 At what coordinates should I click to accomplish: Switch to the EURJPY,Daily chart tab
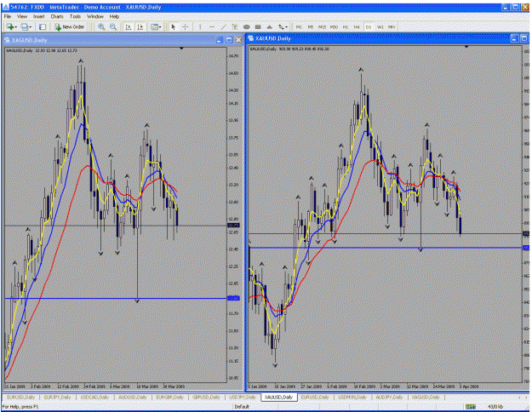[x=57, y=397]
